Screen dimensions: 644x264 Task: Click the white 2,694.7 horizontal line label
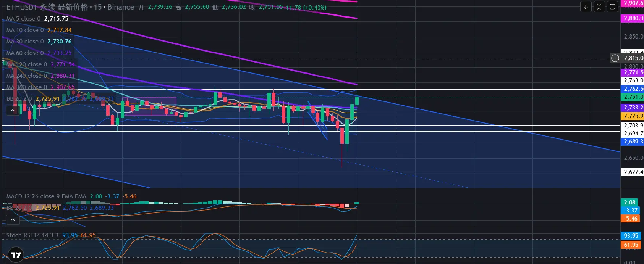click(633, 134)
